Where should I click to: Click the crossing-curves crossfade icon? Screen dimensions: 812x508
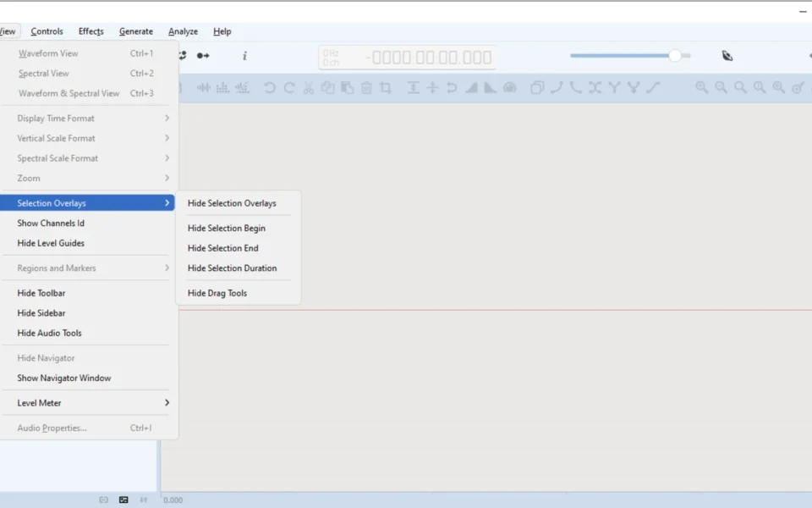tap(595, 87)
